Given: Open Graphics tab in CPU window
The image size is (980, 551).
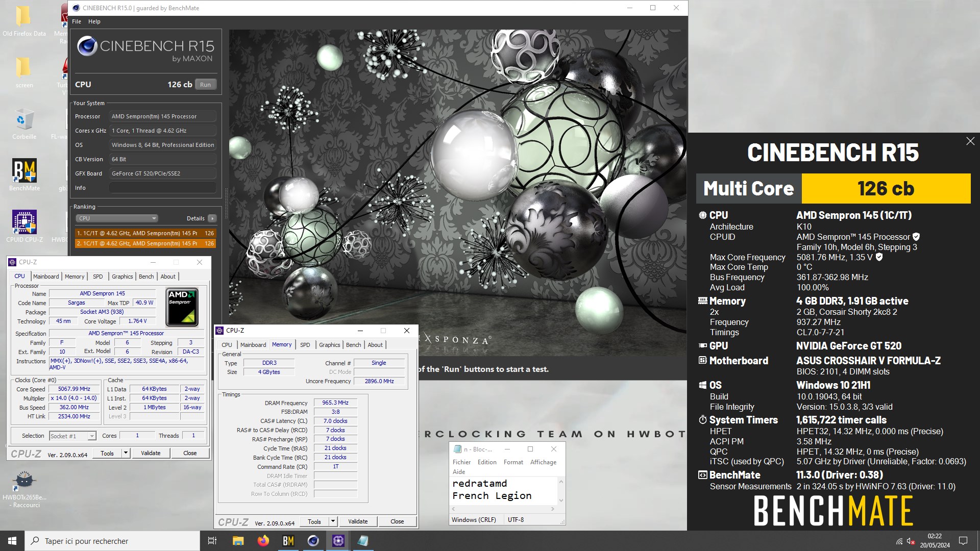Looking at the screenshot, I should pyautogui.click(x=122, y=277).
